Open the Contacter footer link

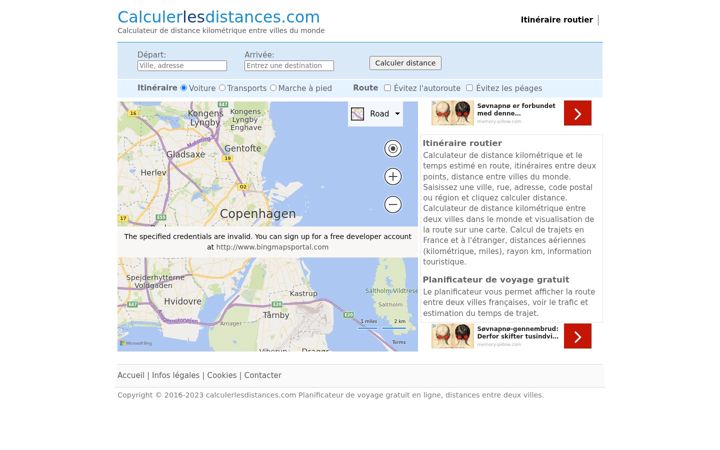point(263,375)
